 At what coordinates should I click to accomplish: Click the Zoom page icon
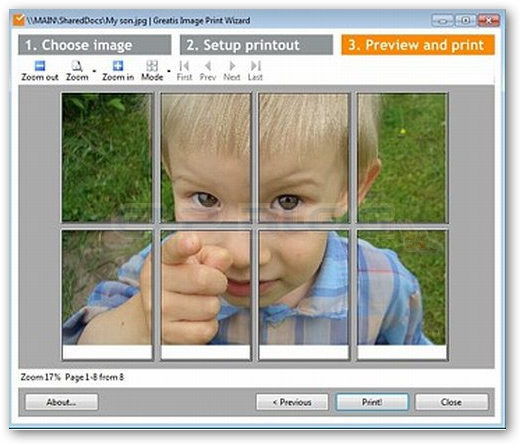[x=77, y=66]
